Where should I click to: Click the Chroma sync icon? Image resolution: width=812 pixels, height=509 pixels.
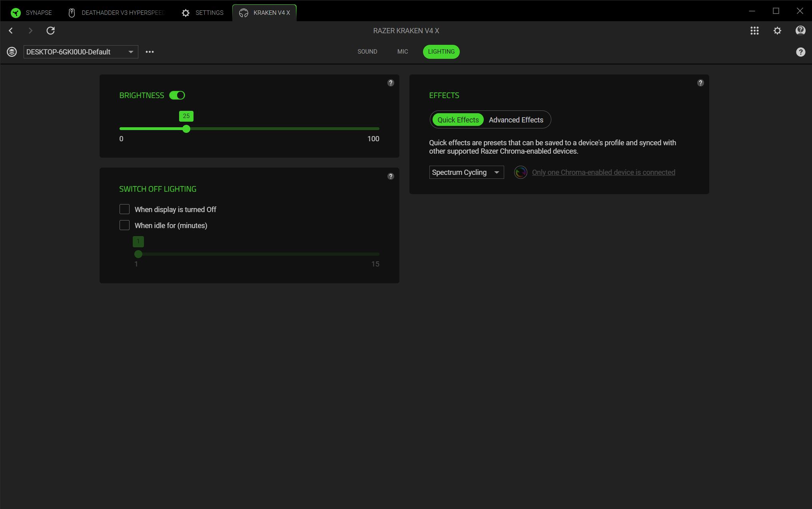point(521,172)
